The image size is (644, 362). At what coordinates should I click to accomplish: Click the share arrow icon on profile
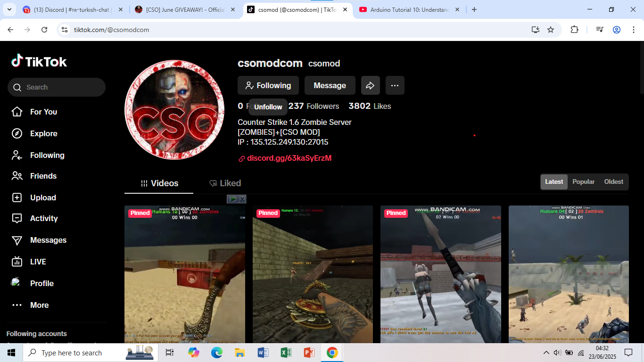tap(370, 85)
